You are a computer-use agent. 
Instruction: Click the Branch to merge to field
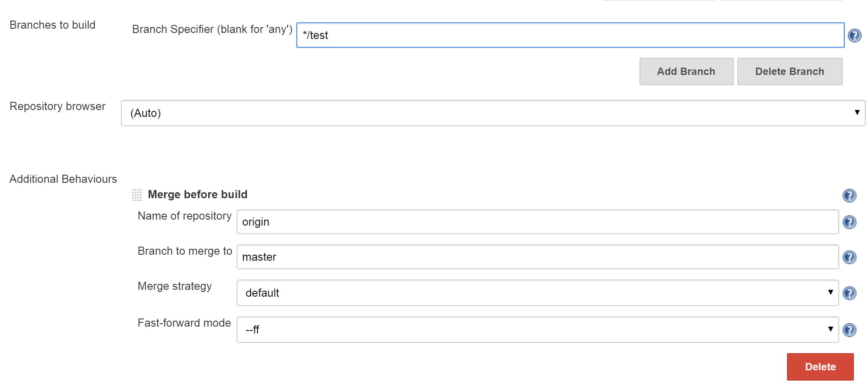(x=538, y=257)
